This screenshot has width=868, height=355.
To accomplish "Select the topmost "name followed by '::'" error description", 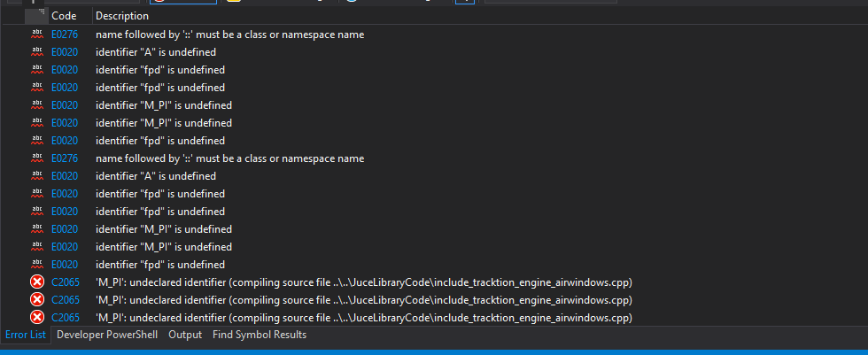I will (229, 35).
